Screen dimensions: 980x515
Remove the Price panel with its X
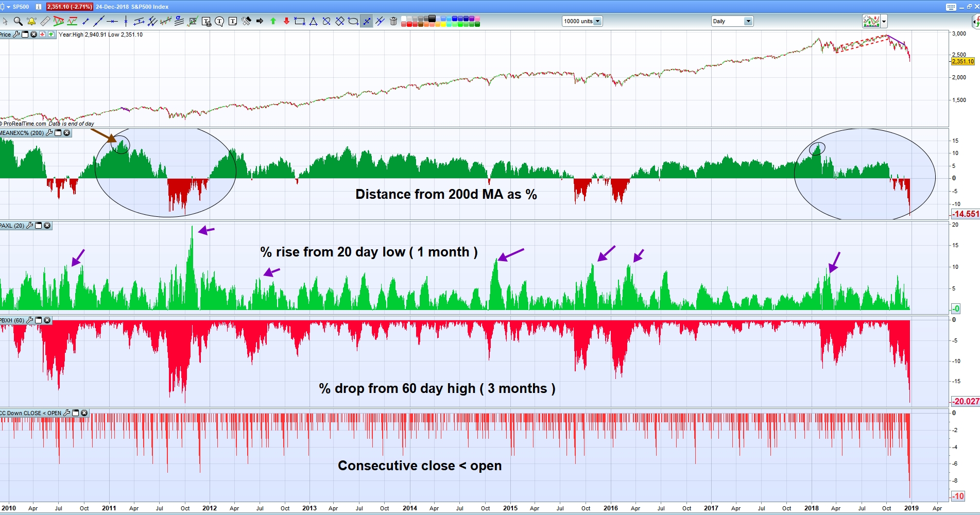click(x=34, y=35)
